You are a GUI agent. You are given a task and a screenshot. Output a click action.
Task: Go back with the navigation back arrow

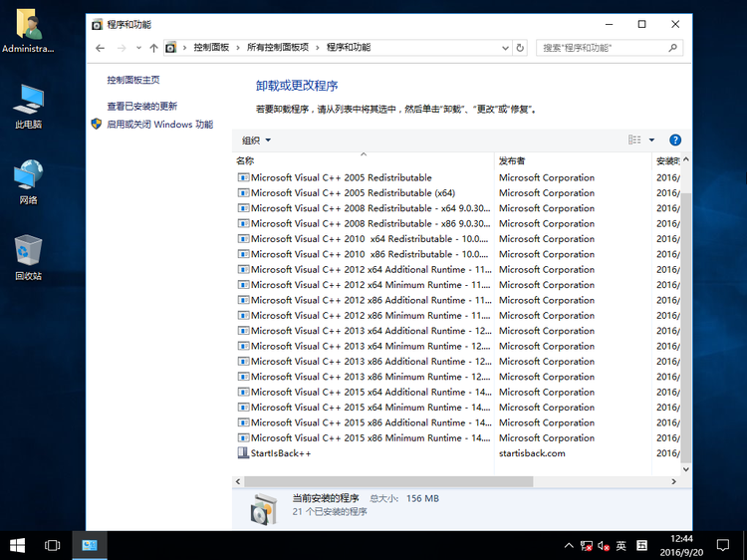(x=100, y=48)
